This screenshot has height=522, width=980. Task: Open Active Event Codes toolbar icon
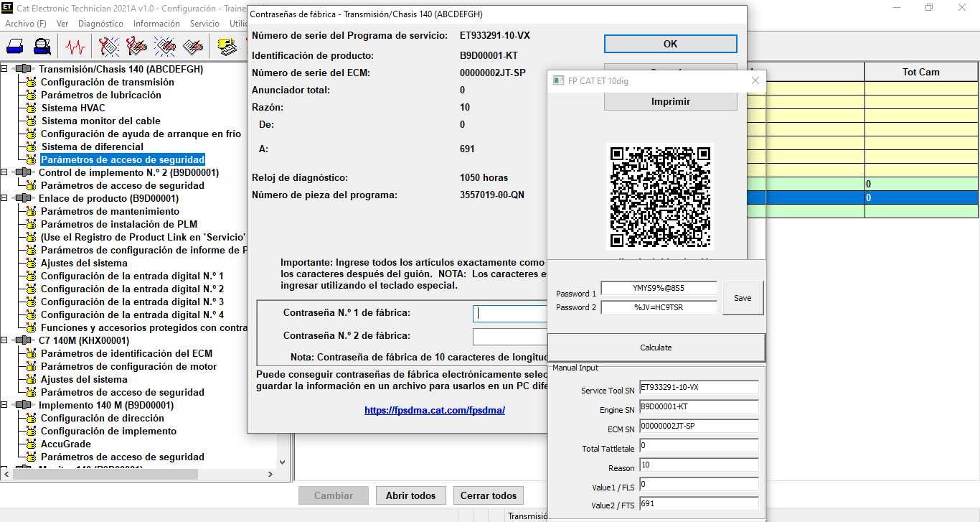click(165, 47)
